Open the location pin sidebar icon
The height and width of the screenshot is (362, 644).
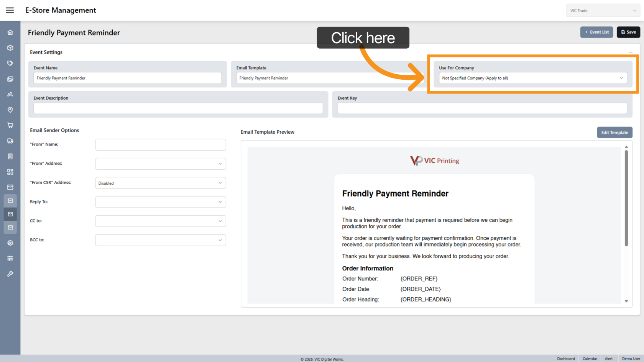pos(10,110)
